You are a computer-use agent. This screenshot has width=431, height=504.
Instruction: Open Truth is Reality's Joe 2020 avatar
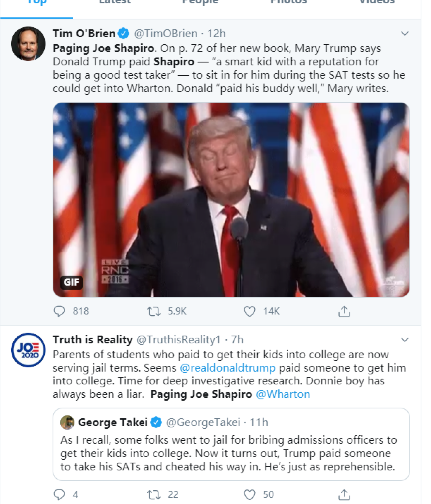28,350
